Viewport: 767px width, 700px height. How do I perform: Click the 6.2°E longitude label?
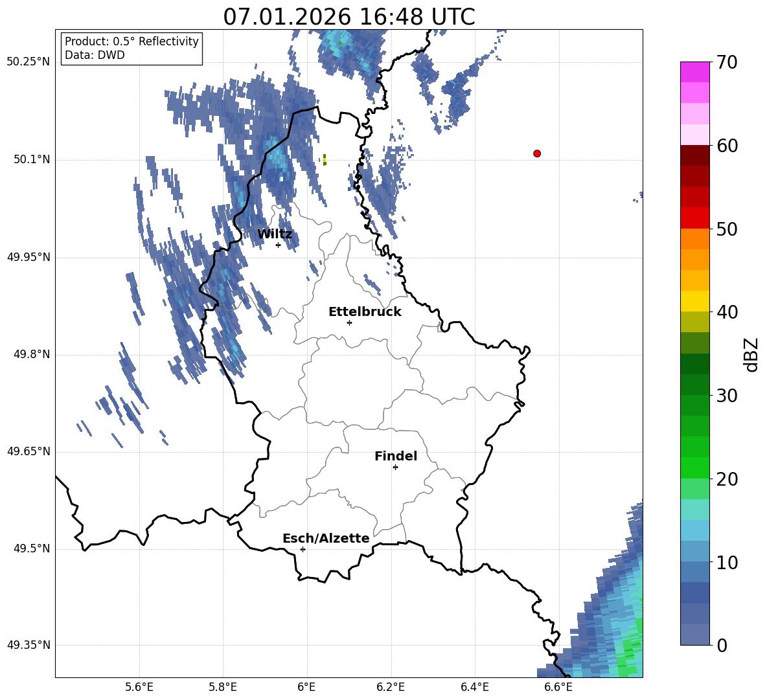[x=391, y=687]
